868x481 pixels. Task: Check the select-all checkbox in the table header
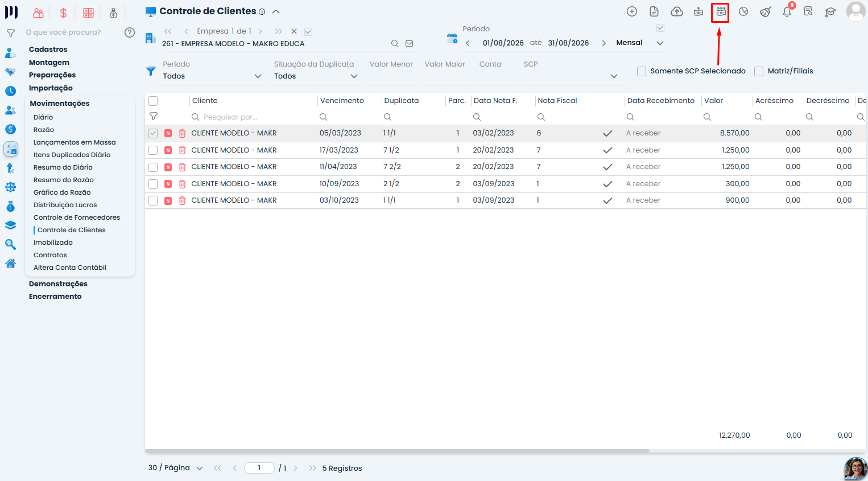point(153,101)
